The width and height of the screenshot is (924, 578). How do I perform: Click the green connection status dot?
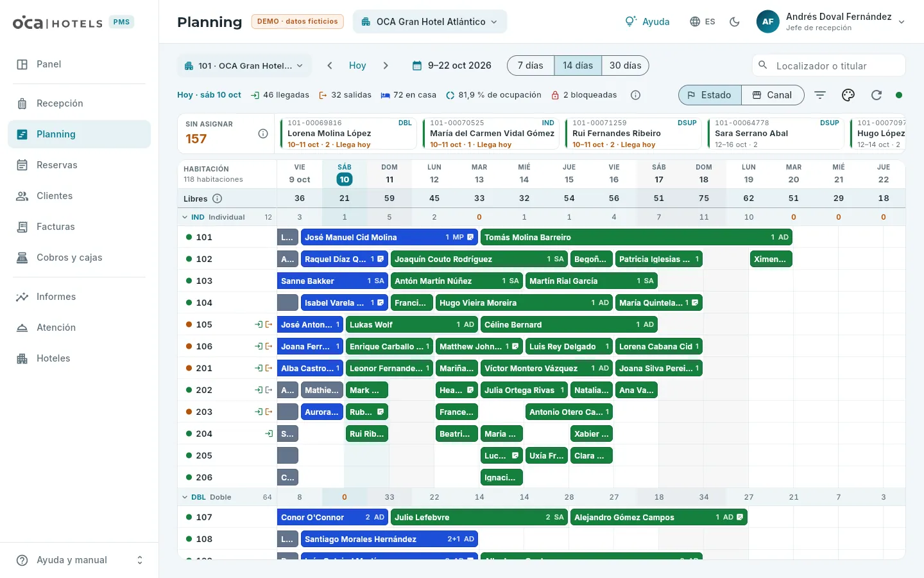point(899,95)
